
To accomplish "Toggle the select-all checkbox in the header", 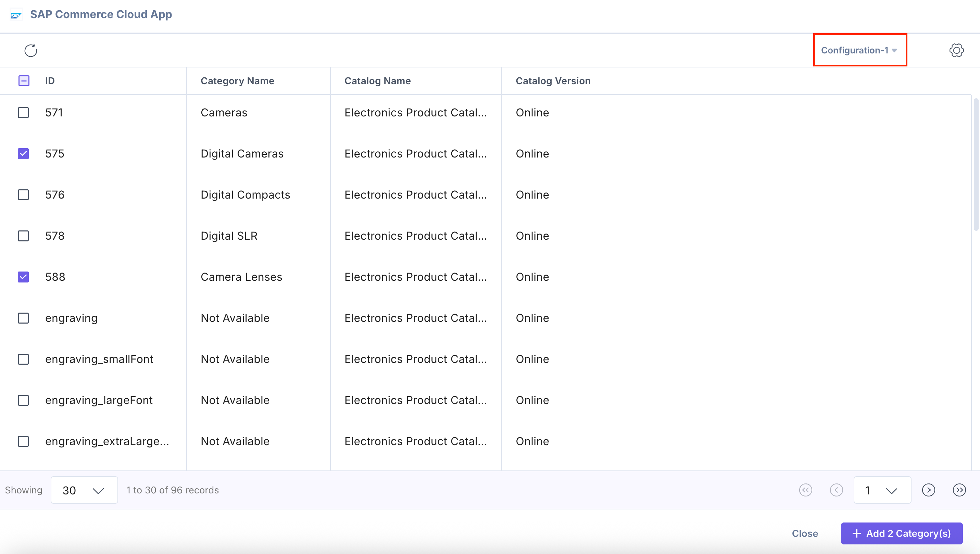I will [24, 81].
